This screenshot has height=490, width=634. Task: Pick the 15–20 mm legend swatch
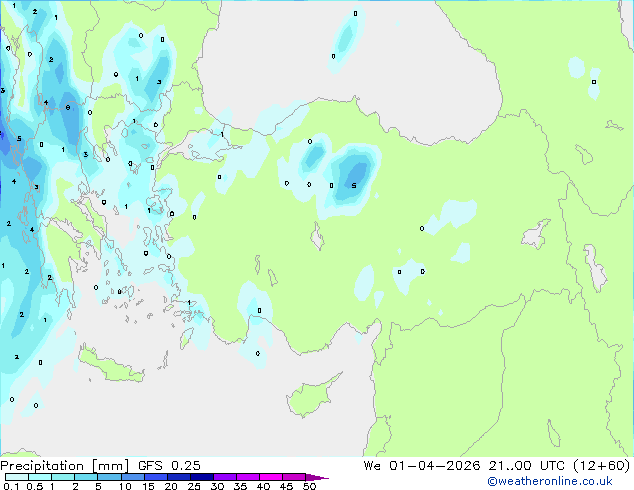coord(155,477)
